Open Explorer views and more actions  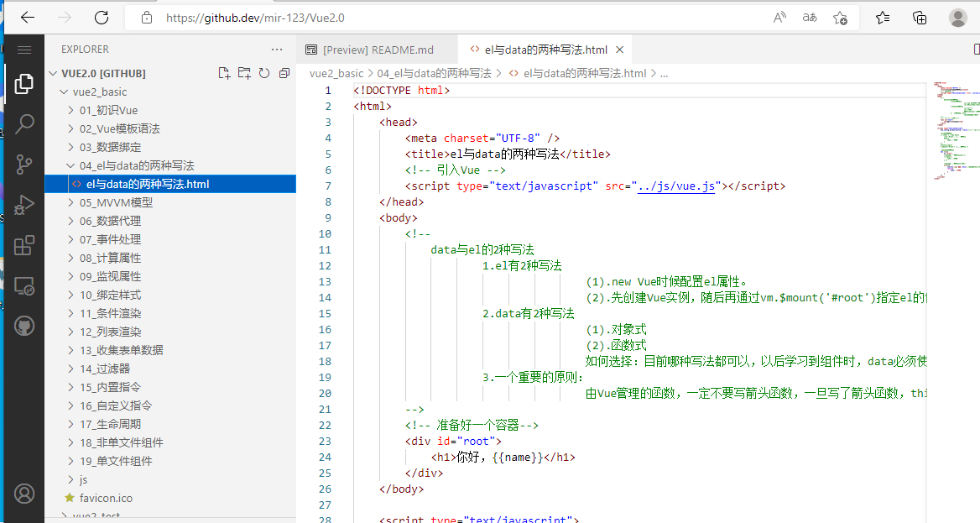click(277, 50)
